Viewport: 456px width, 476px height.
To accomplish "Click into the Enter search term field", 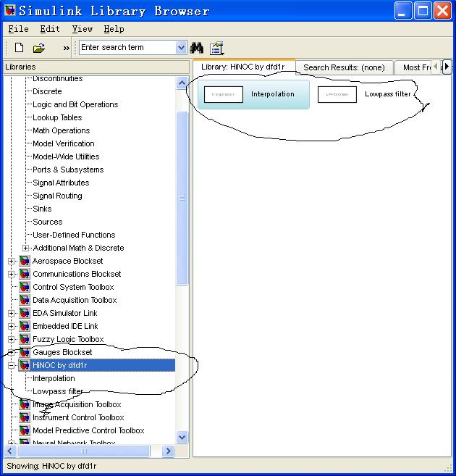I will click(127, 48).
